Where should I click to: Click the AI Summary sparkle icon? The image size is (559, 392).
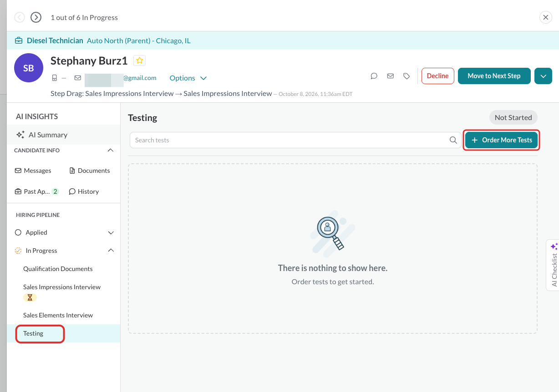pyautogui.click(x=20, y=135)
